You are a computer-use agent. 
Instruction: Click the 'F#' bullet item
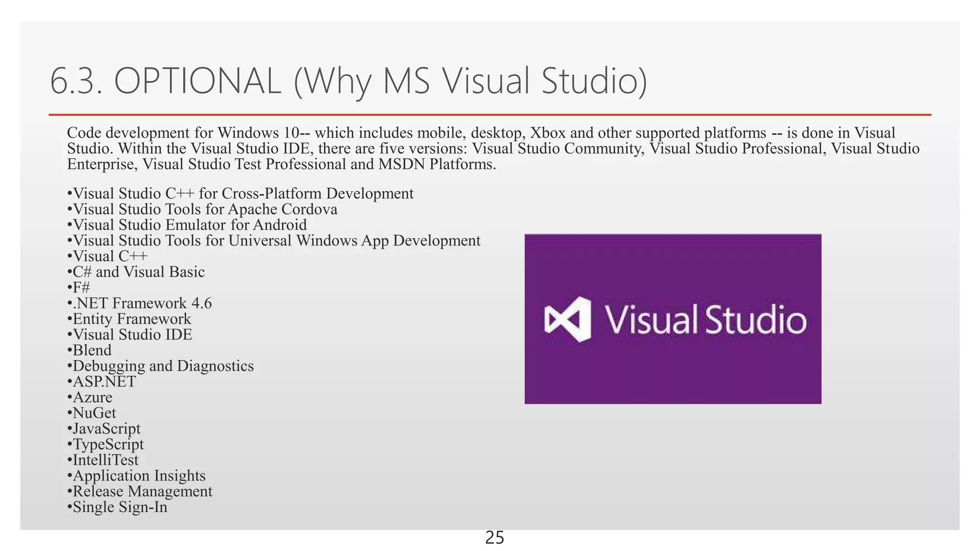(x=80, y=287)
